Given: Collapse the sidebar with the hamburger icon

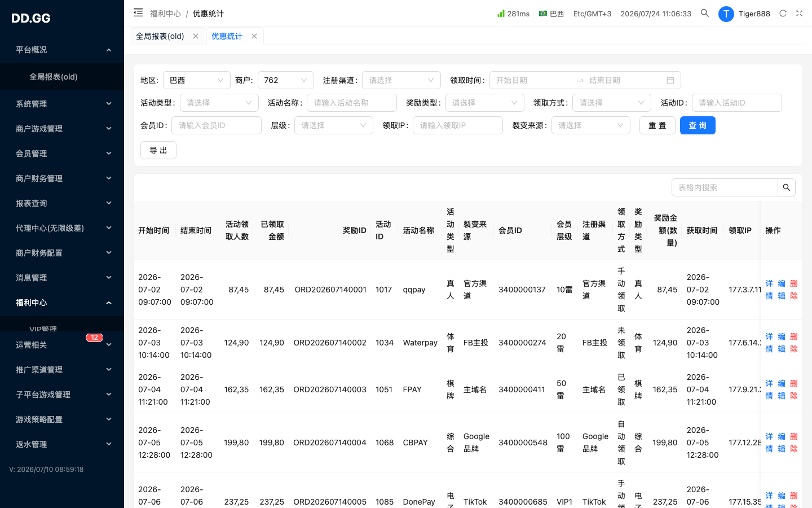Looking at the screenshot, I should click(x=138, y=12).
